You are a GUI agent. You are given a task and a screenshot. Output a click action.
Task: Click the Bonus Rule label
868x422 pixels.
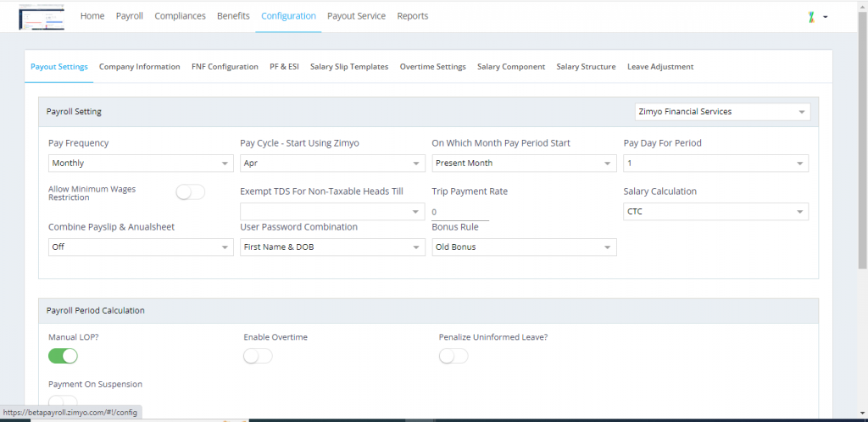tap(455, 227)
